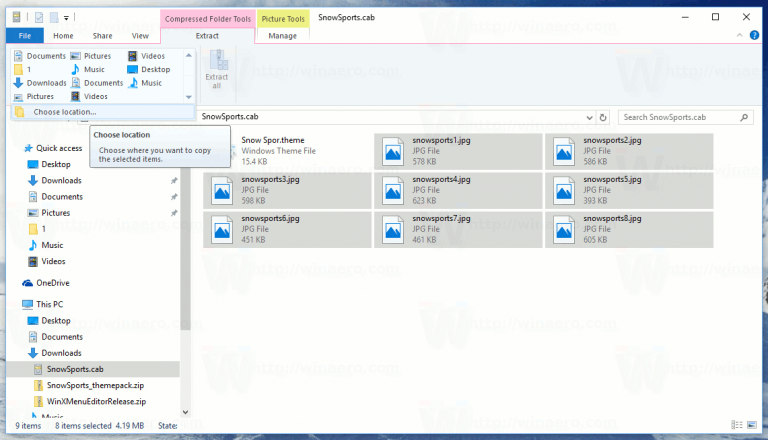
Task: Click the navigation pane scroll-down arrow
Action: point(185,413)
